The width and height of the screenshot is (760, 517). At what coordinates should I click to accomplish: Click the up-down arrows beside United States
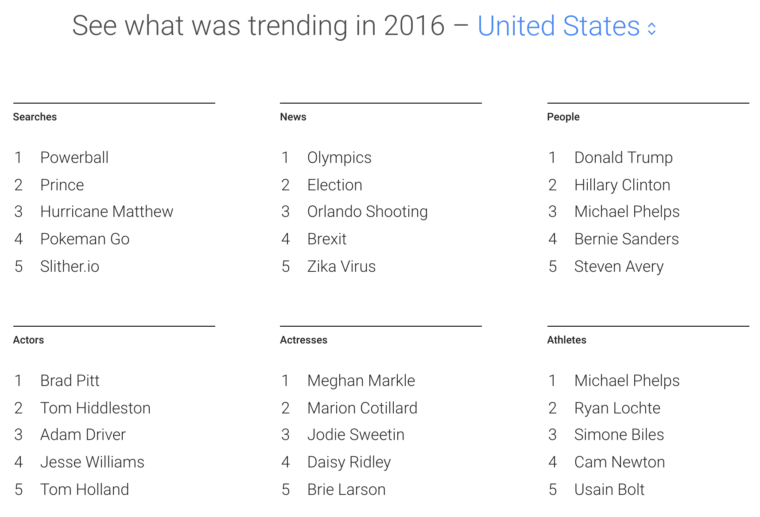651,29
